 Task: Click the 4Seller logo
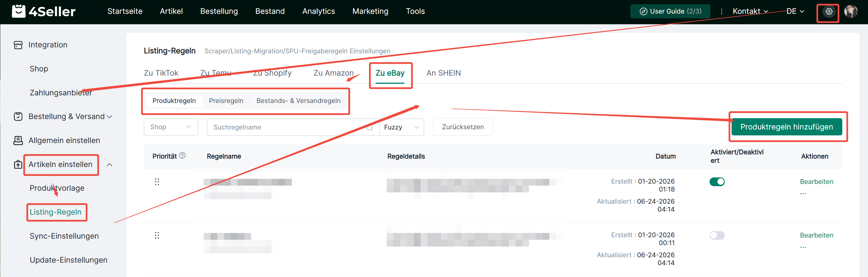point(43,12)
